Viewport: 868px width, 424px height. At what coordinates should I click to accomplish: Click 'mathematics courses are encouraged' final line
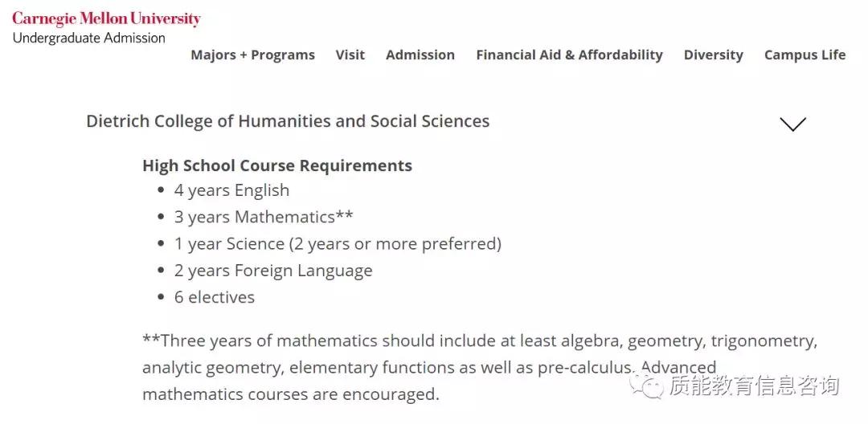pyautogui.click(x=291, y=394)
